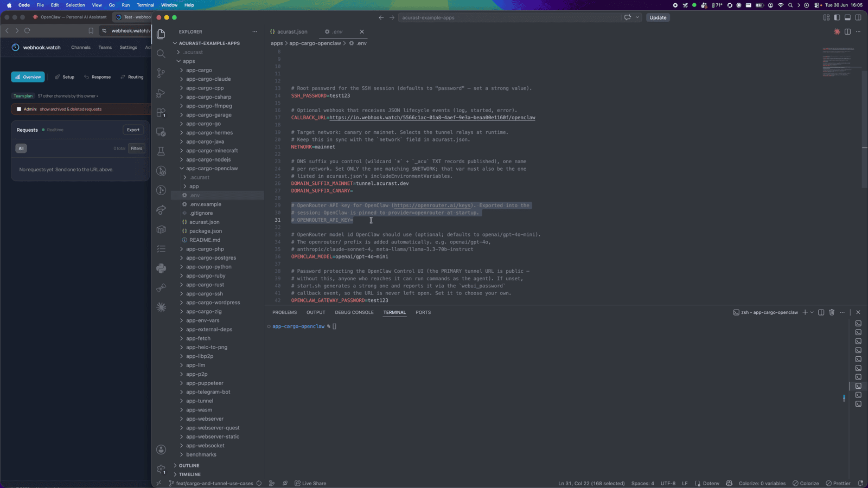Screen dimensions: 868x488
Task: Open the webhook.watch callback URL link
Action: point(432,118)
